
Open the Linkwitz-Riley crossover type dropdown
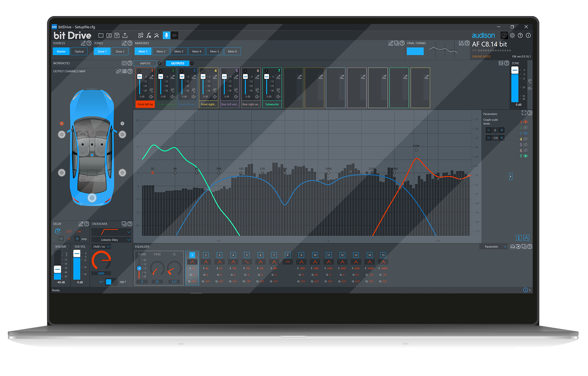111,240
